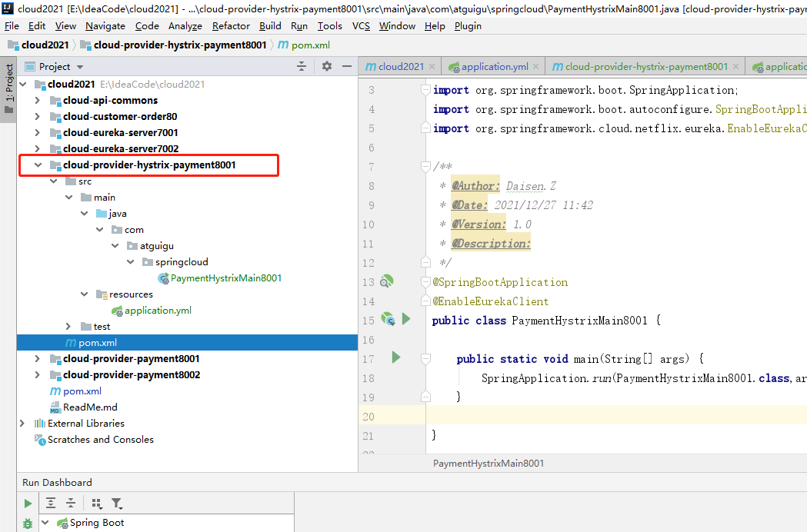Collapse the cloud2021 root node

coord(23,84)
